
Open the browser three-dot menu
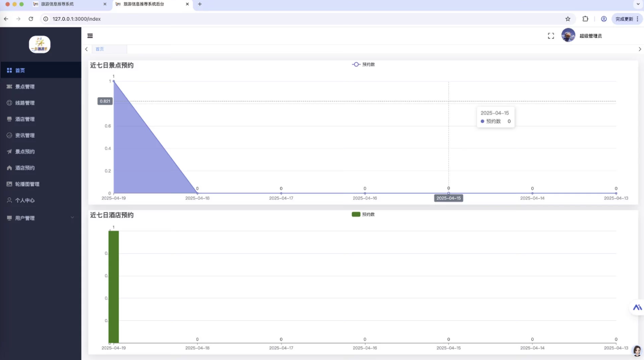pyautogui.click(x=638, y=19)
